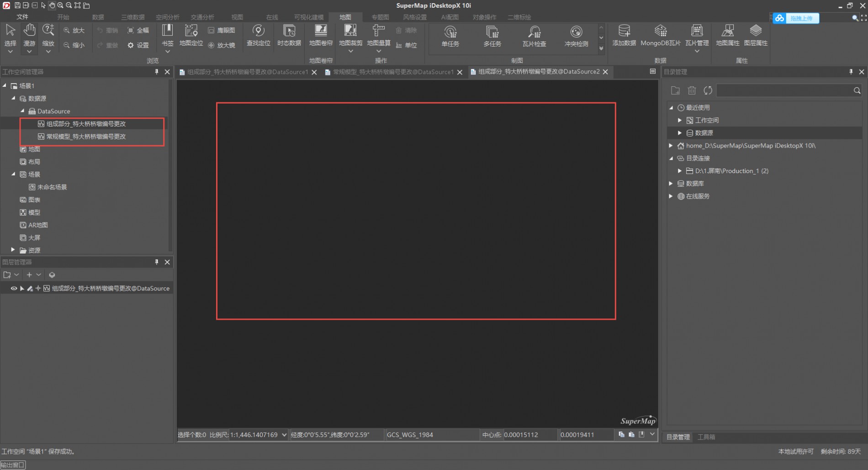Click the 地图裁剪 map clip icon
This screenshot has width=868, height=470.
(x=350, y=31)
